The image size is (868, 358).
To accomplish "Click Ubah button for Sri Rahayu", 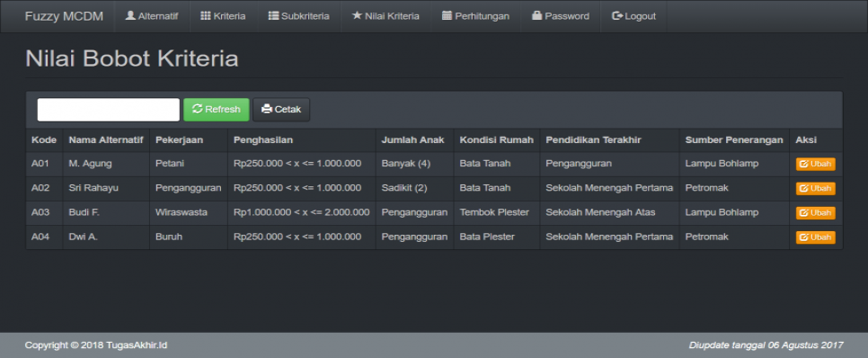I will (815, 188).
